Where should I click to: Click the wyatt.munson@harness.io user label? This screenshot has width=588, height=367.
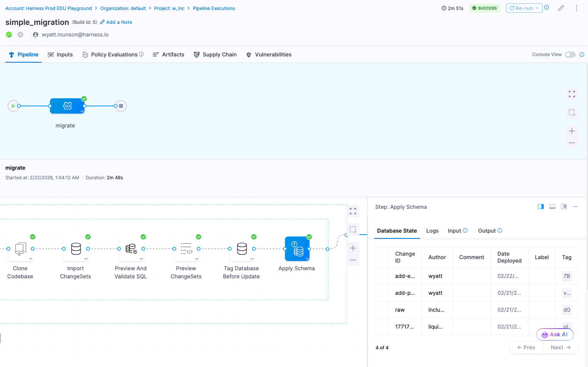[75, 35]
